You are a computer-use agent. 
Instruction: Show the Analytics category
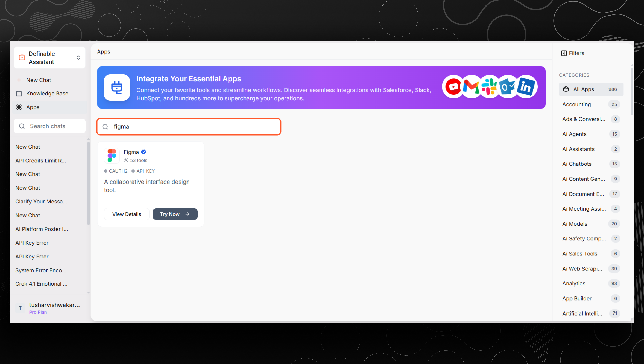tap(591, 284)
